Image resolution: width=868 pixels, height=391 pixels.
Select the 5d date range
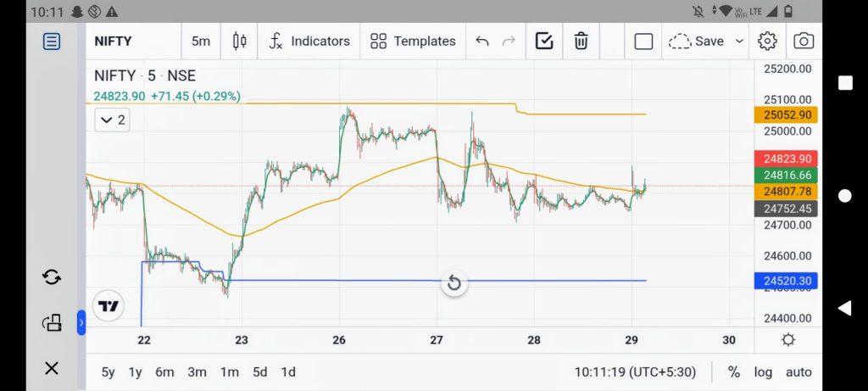(x=259, y=372)
